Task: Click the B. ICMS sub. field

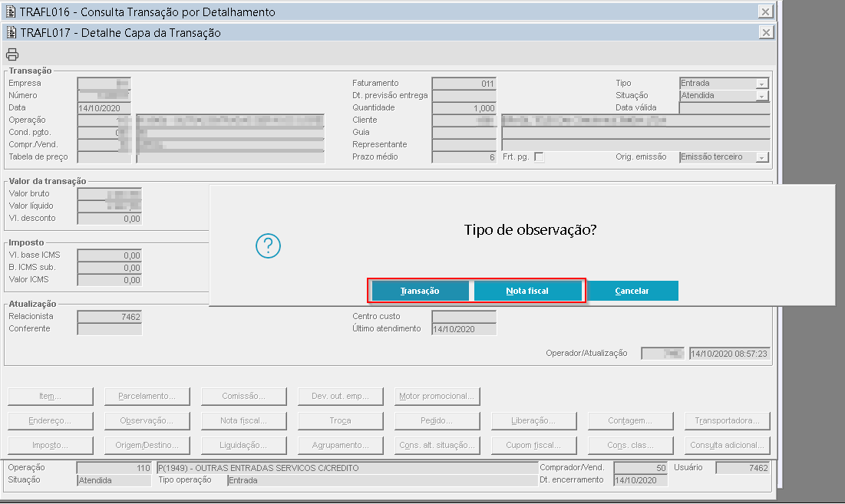Action: [x=110, y=268]
